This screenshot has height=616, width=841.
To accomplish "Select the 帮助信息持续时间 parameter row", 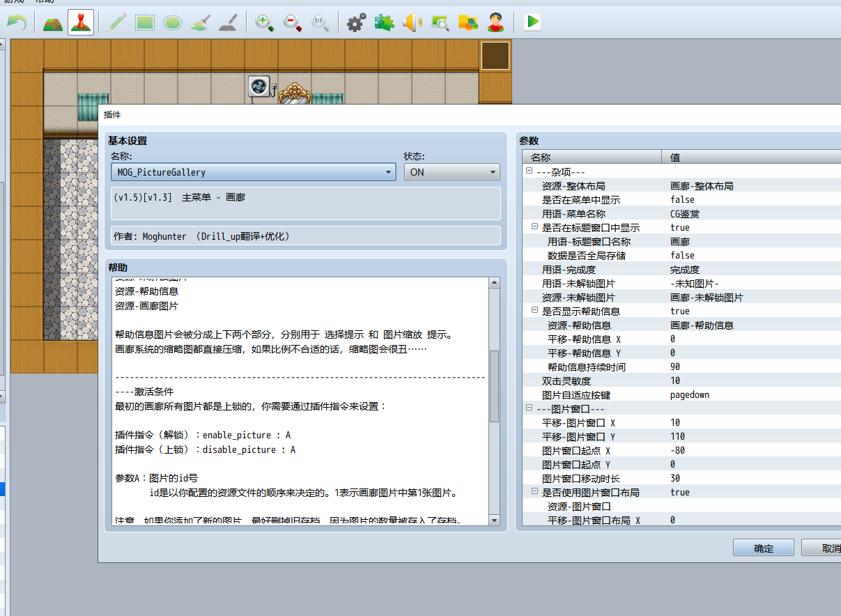I will point(681,367).
